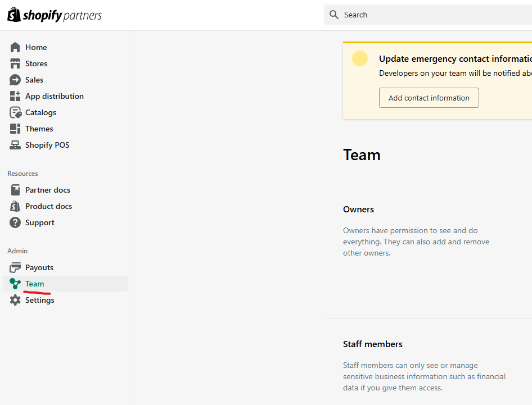Select the Home icon in sidebar
Viewport: 532px width, 405px height.
coord(15,47)
